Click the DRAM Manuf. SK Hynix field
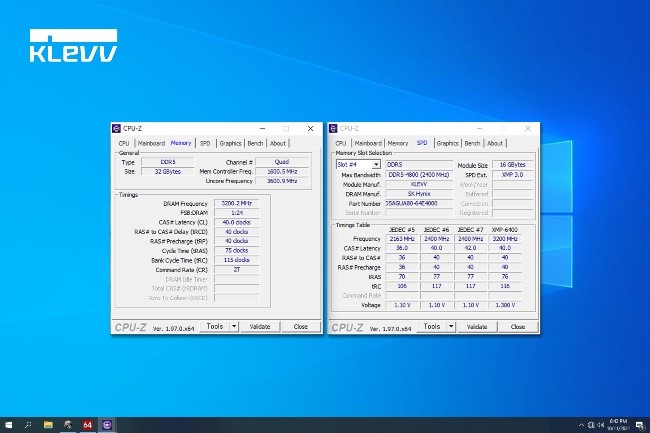650x433 pixels. 419,194
